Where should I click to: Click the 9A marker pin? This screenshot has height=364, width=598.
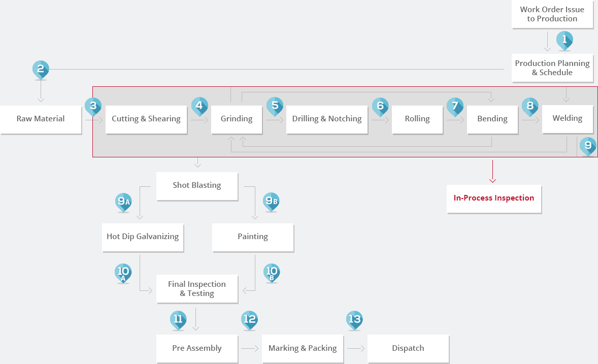(x=124, y=202)
